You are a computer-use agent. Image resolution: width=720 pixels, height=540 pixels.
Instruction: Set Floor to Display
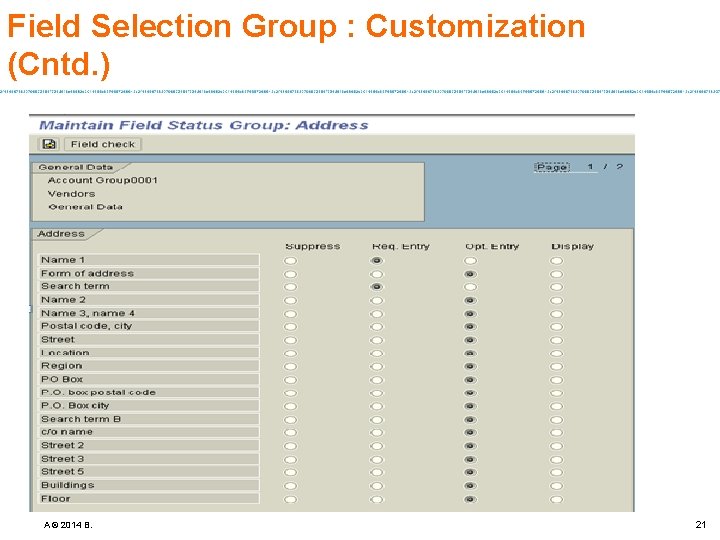[x=556, y=498]
